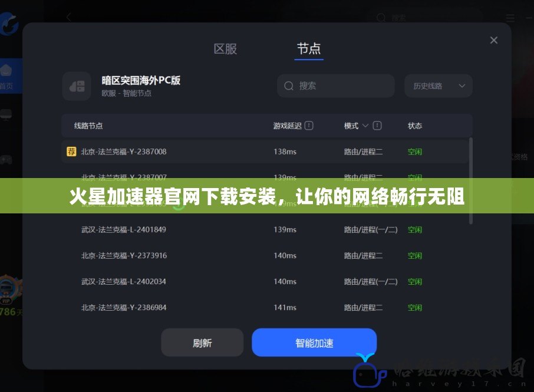Image resolution: width=534 pixels, height=392 pixels.
Task: Select node 北京-法兰克福-Y-2387008
Action: (265, 151)
